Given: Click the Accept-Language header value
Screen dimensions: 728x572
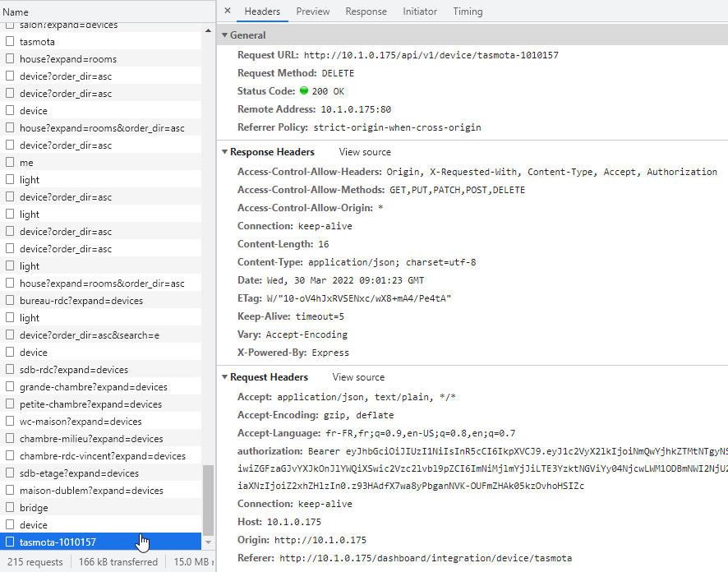Looking at the screenshot, I should coord(420,434).
